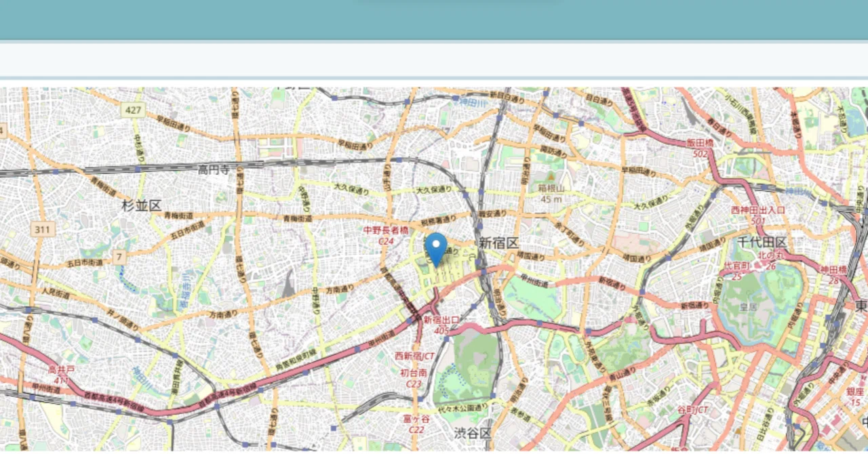Viewport: 868px width, 454px height.
Task: Click the 西神田出入口 501 label
Action: pos(758,215)
